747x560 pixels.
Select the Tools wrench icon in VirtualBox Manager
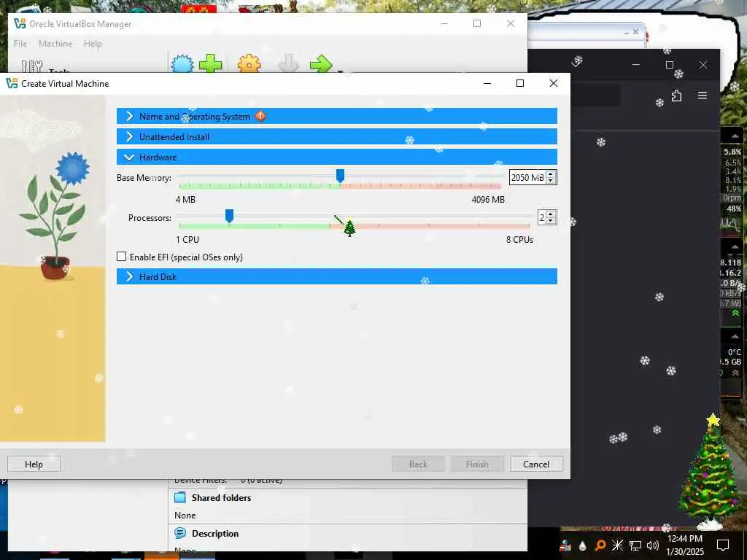pyautogui.click(x=32, y=66)
